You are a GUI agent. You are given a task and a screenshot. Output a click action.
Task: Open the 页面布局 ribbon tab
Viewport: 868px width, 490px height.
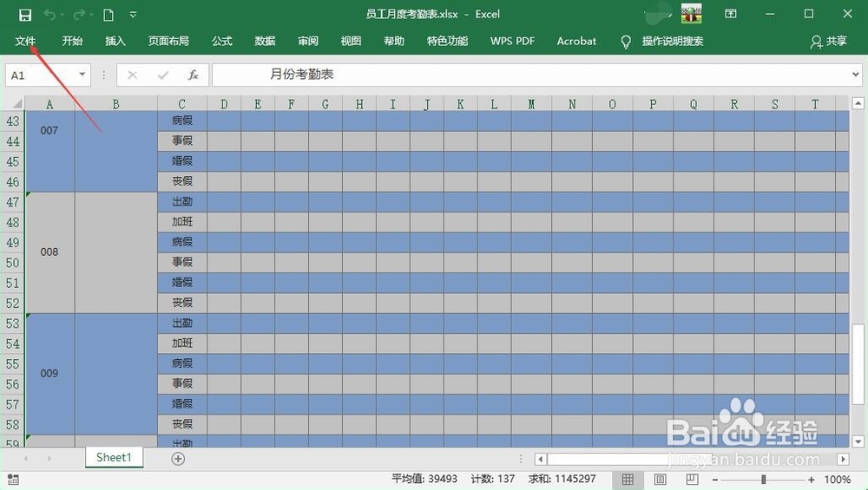coord(169,41)
